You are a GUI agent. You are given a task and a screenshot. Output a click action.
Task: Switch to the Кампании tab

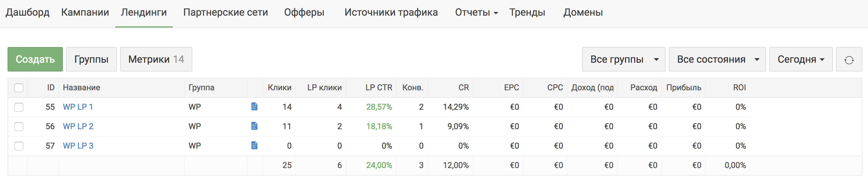click(85, 13)
